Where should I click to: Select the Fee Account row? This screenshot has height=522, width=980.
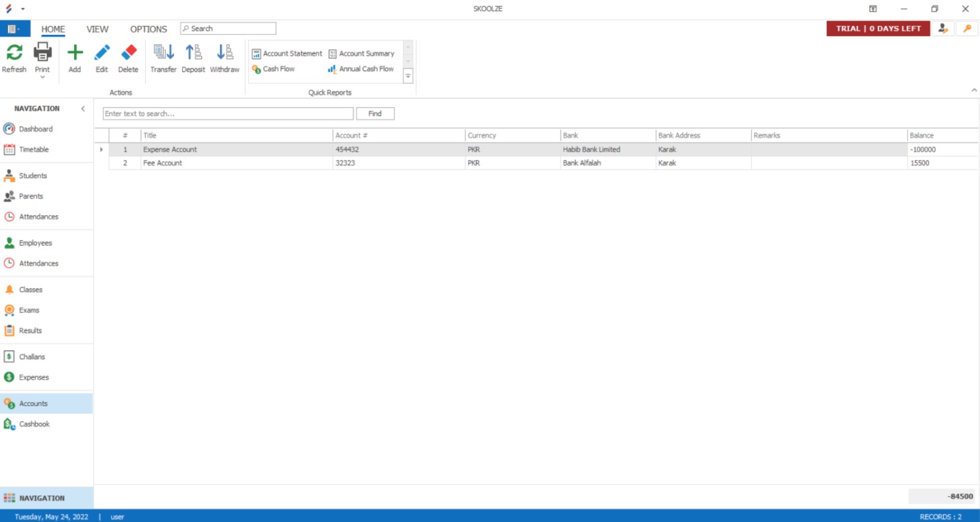543,163
